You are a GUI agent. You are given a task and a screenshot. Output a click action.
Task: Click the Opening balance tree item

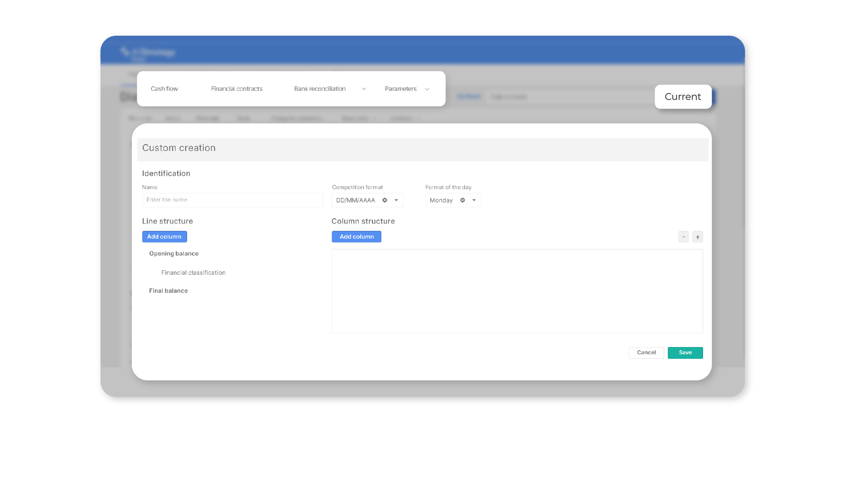174,253
